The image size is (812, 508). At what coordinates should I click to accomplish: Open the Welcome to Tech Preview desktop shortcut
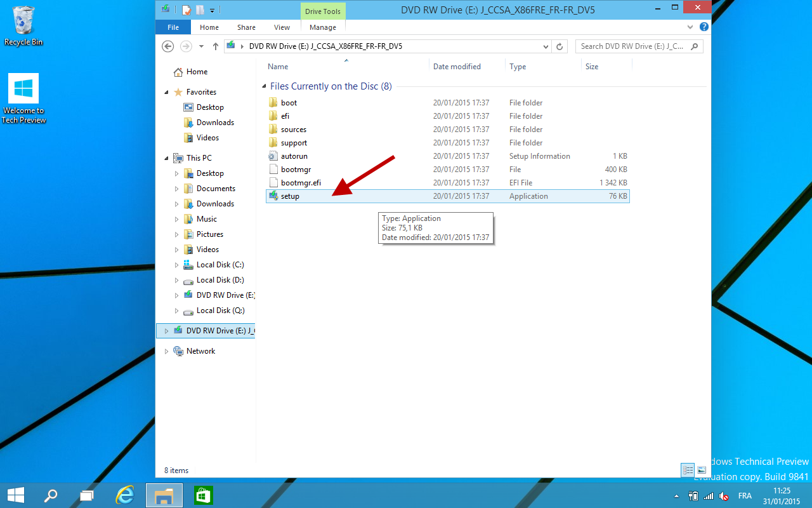pos(23,98)
